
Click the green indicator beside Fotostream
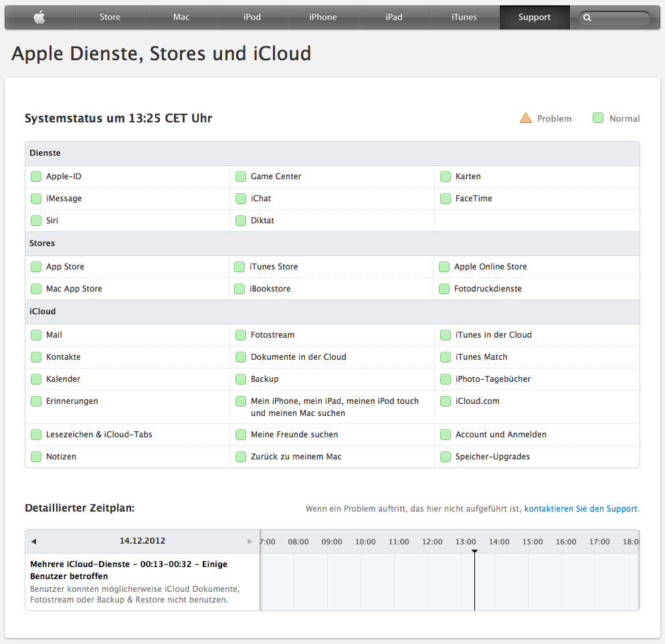coord(240,334)
